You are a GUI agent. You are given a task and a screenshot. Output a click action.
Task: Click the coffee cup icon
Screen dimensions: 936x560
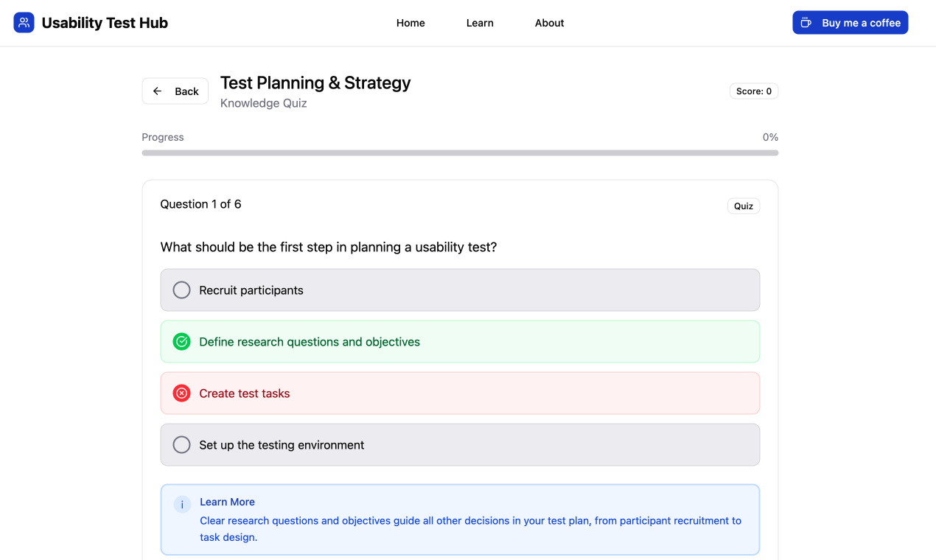point(806,23)
